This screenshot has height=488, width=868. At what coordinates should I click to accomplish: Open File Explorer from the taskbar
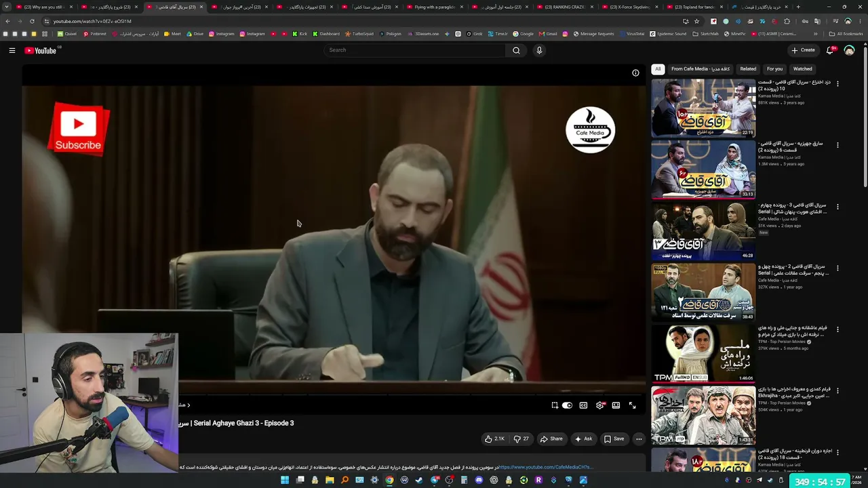[330, 480]
